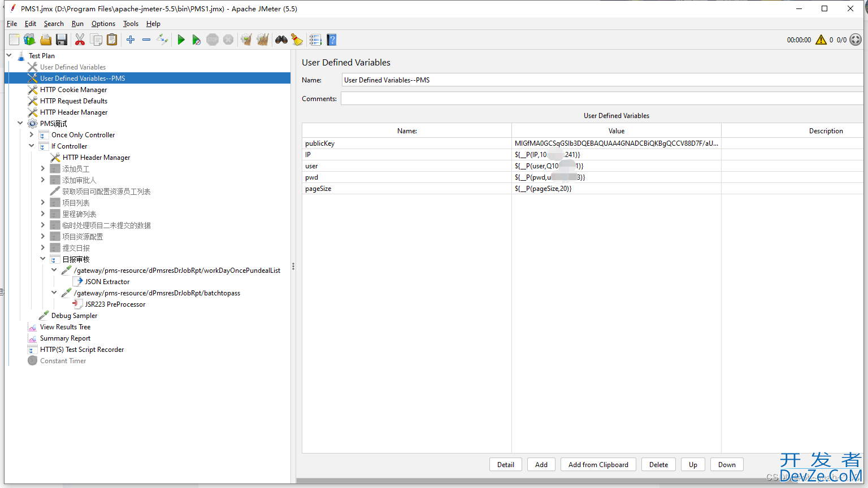The image size is (868, 488).
Task: Select the Summary Report listener
Action: tap(65, 338)
